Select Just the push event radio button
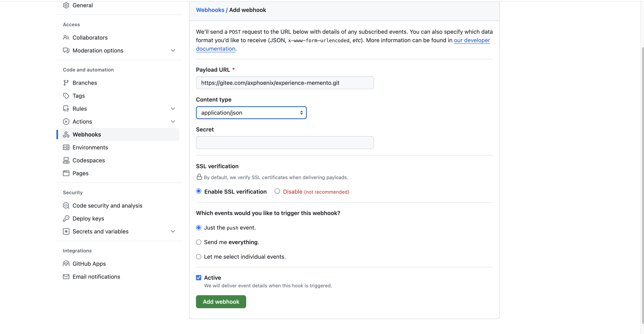 [198, 227]
